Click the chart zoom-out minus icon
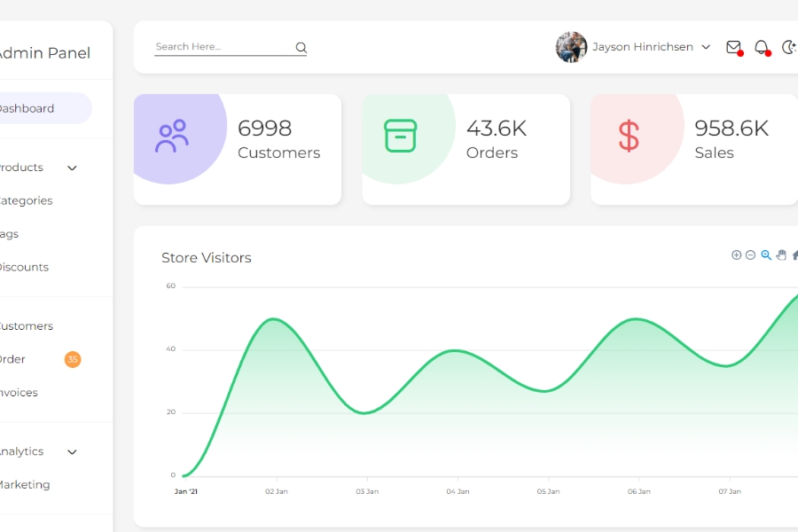This screenshot has height=532, width=798. pyautogui.click(x=750, y=255)
